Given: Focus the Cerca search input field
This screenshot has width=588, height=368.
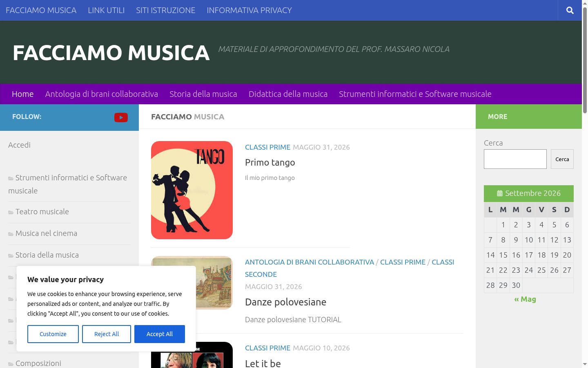Looking at the screenshot, I should click(515, 159).
